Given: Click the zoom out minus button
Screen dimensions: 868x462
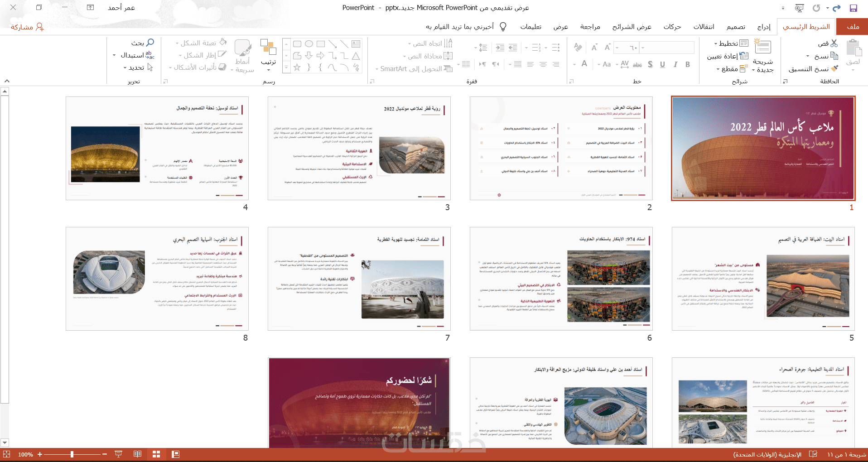Looking at the screenshot, I should (105, 454).
